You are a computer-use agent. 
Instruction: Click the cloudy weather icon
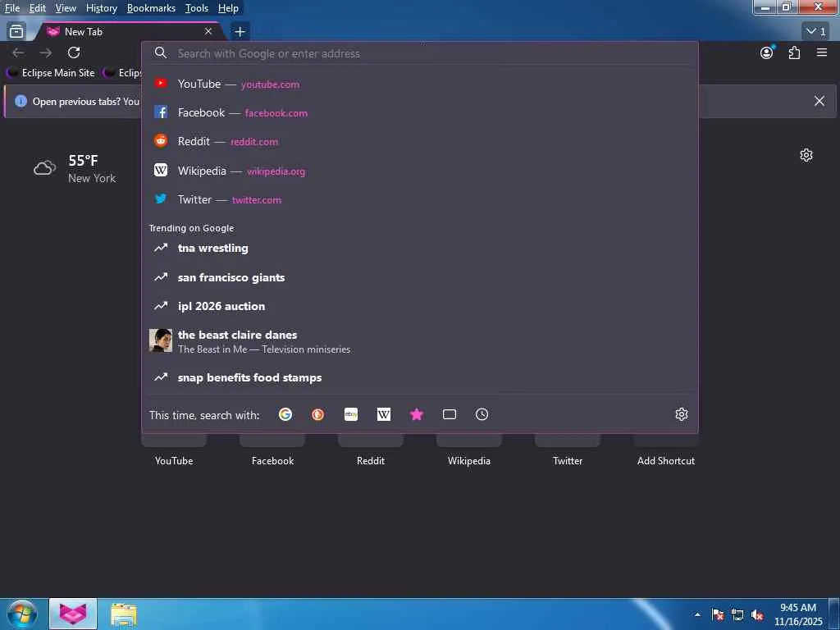44,168
